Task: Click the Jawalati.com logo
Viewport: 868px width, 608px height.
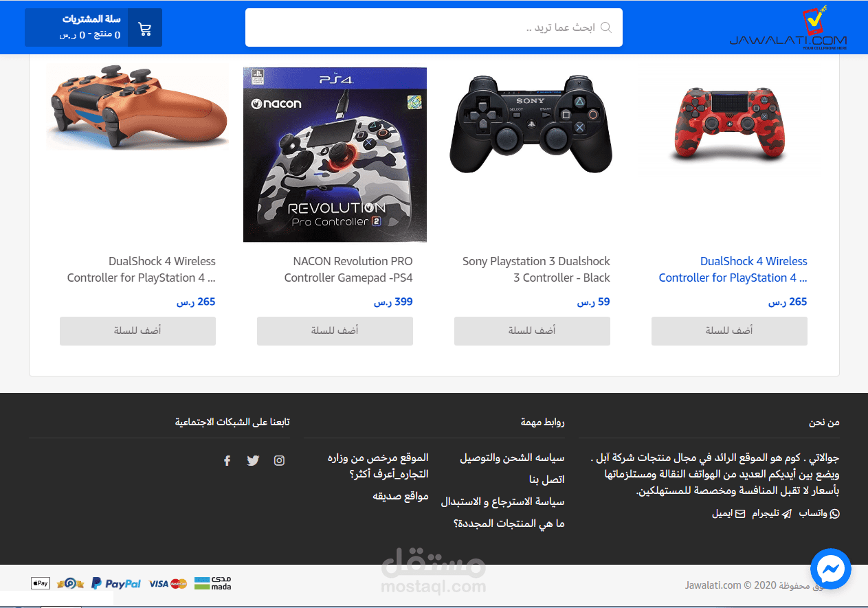Action: [788, 28]
